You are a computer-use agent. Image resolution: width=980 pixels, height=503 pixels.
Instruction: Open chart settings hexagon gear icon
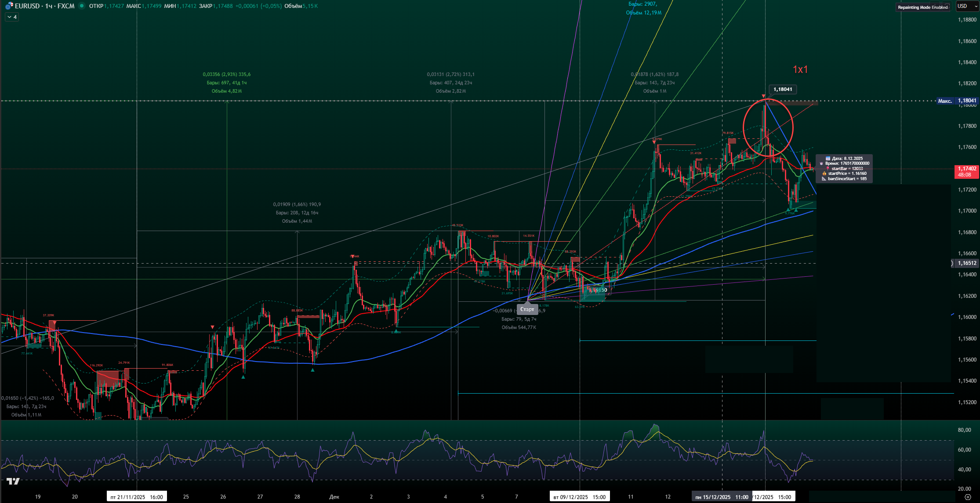(x=967, y=497)
